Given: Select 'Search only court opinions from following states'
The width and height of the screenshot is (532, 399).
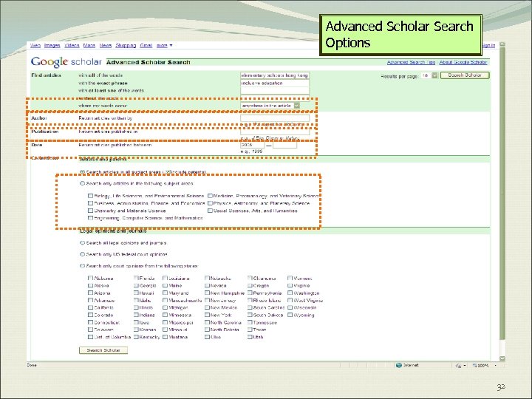Looking at the screenshot, I should click(x=82, y=266).
